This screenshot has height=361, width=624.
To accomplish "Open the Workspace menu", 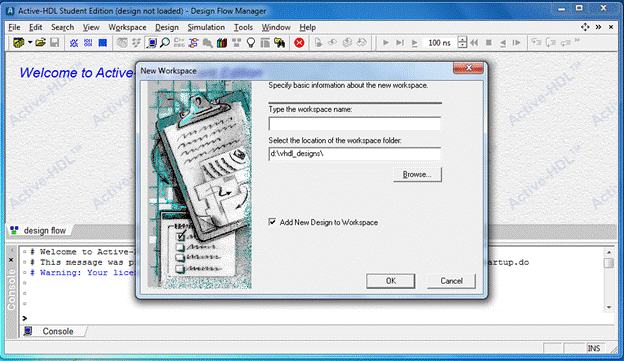I will coord(127,27).
